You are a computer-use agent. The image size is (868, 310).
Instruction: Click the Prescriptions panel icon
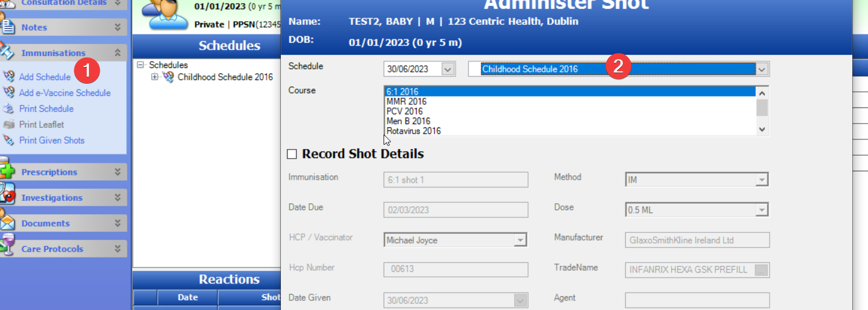(x=7, y=171)
